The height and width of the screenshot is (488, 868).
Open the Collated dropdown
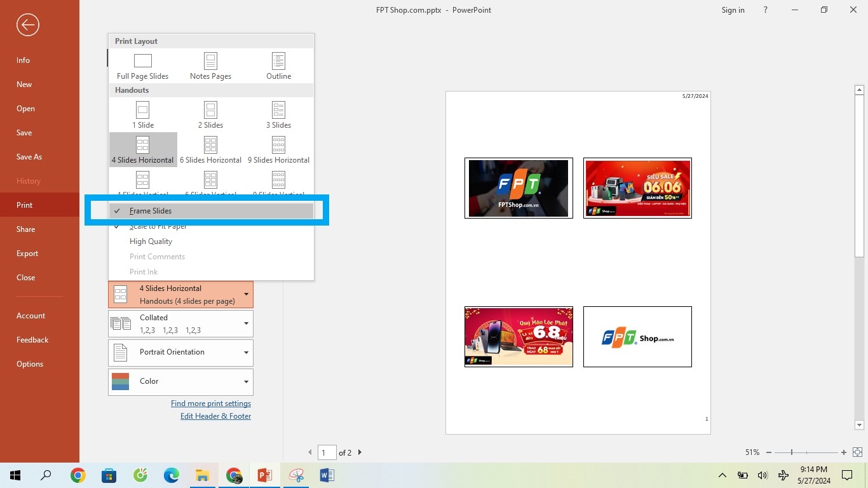click(x=181, y=324)
